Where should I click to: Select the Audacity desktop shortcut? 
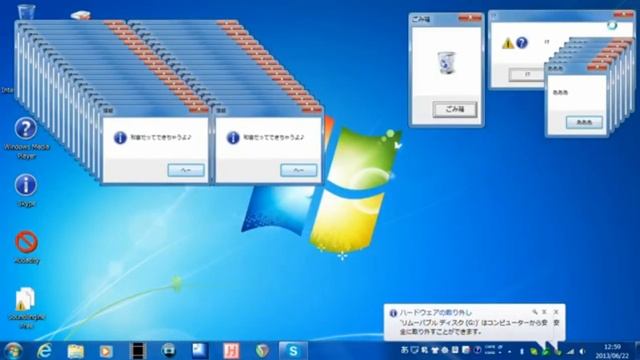[27, 247]
